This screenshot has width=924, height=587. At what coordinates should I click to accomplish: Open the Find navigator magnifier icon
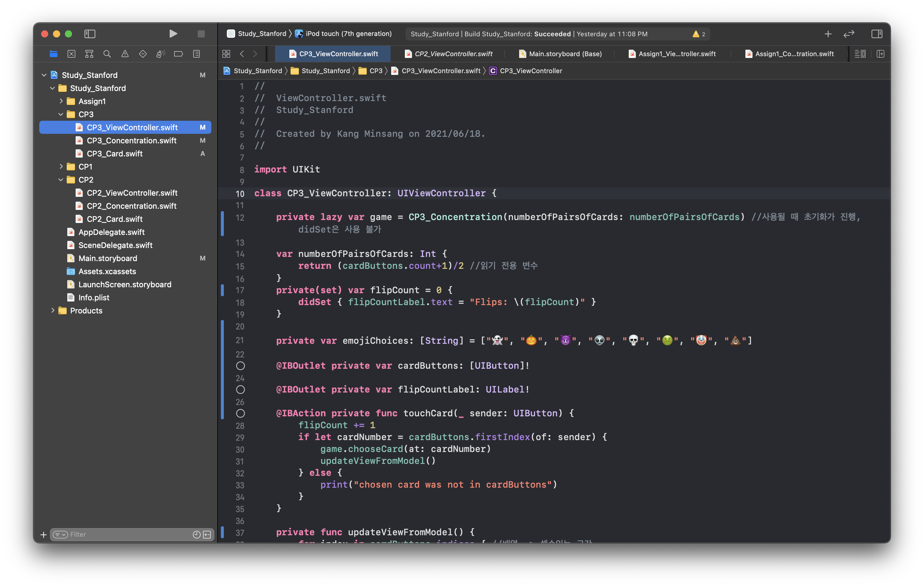pyautogui.click(x=107, y=54)
